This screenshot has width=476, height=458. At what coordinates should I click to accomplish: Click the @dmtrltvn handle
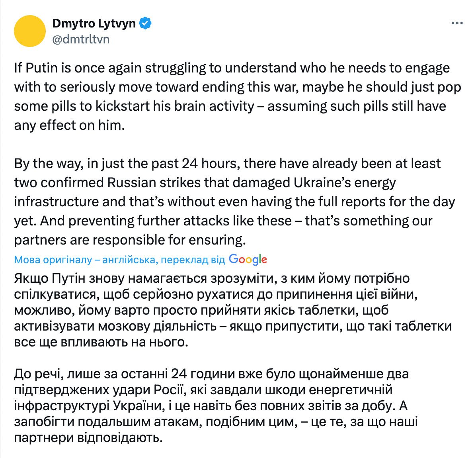pyautogui.click(x=81, y=39)
